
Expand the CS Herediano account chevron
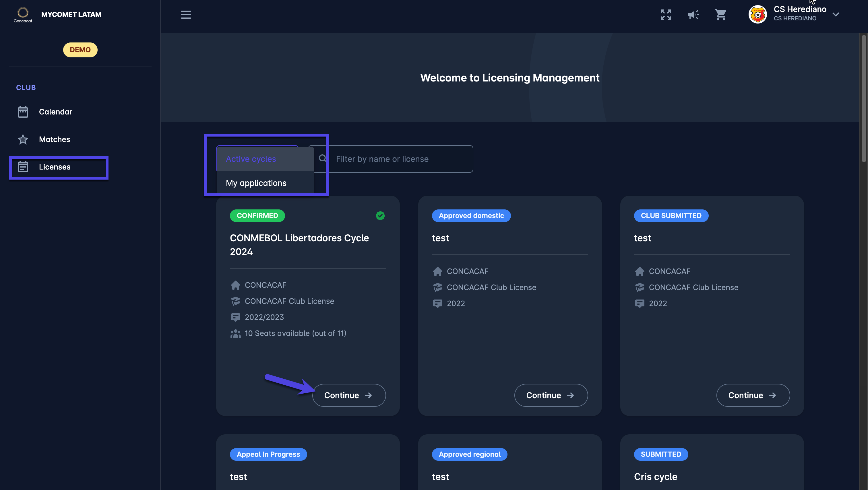coord(836,14)
